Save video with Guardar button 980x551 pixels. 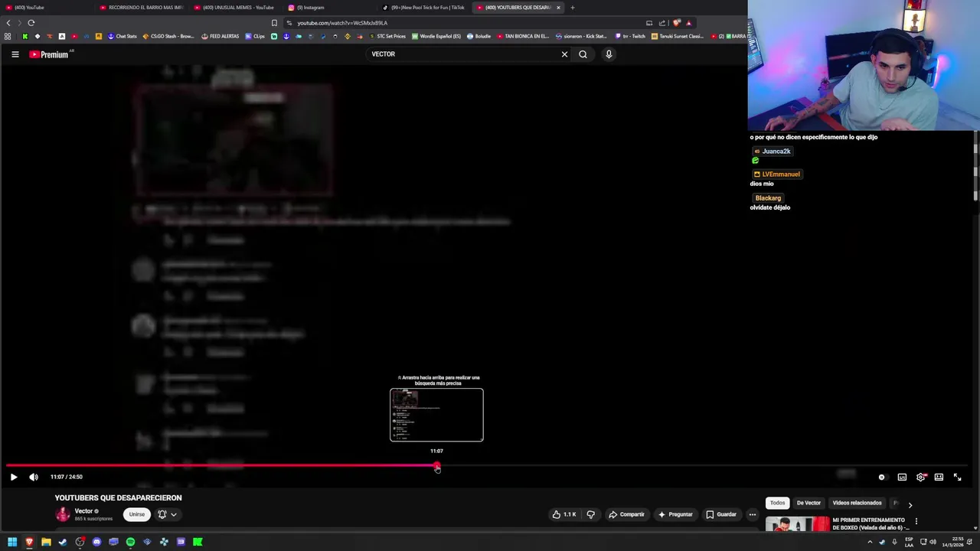(x=721, y=514)
